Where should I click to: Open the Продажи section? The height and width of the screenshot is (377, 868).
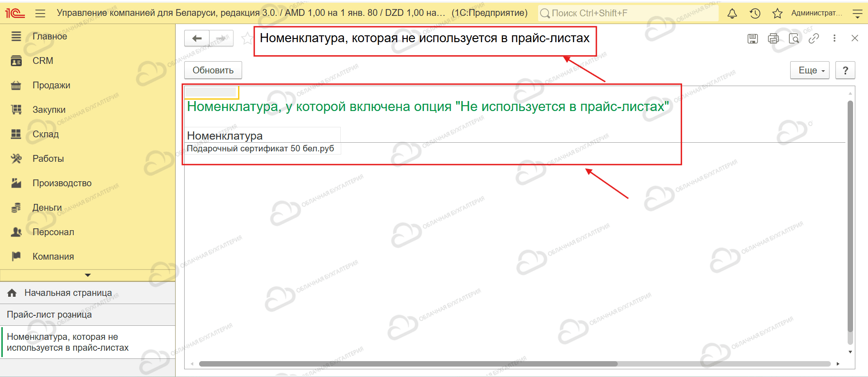click(51, 85)
